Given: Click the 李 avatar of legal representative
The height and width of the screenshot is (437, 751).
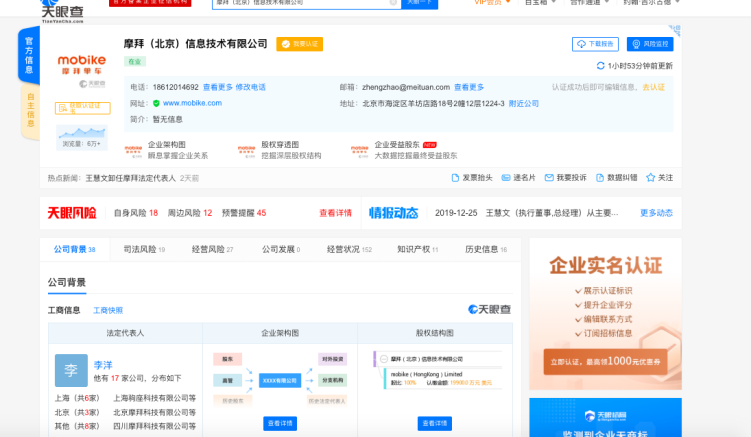Looking at the screenshot, I should [71, 370].
